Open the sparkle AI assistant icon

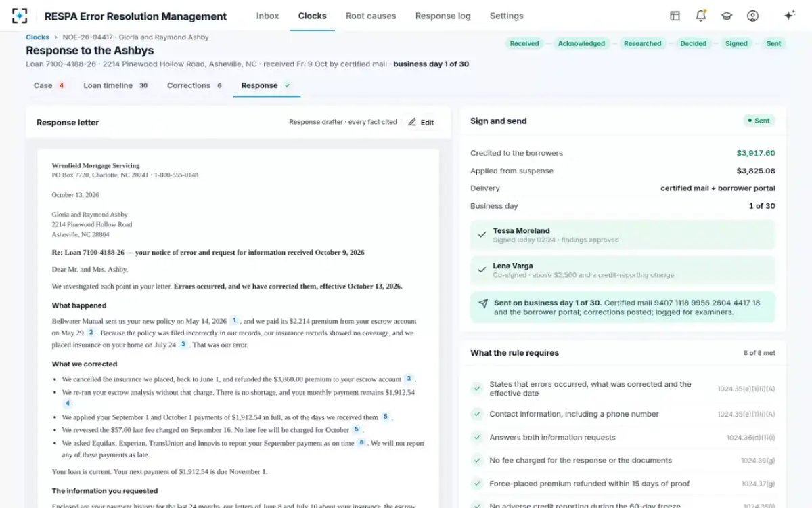coord(788,16)
